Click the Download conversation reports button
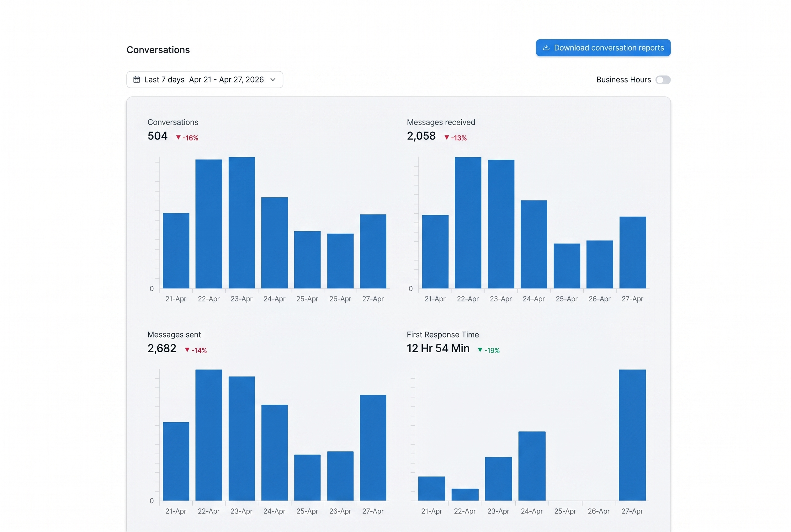 coord(603,48)
